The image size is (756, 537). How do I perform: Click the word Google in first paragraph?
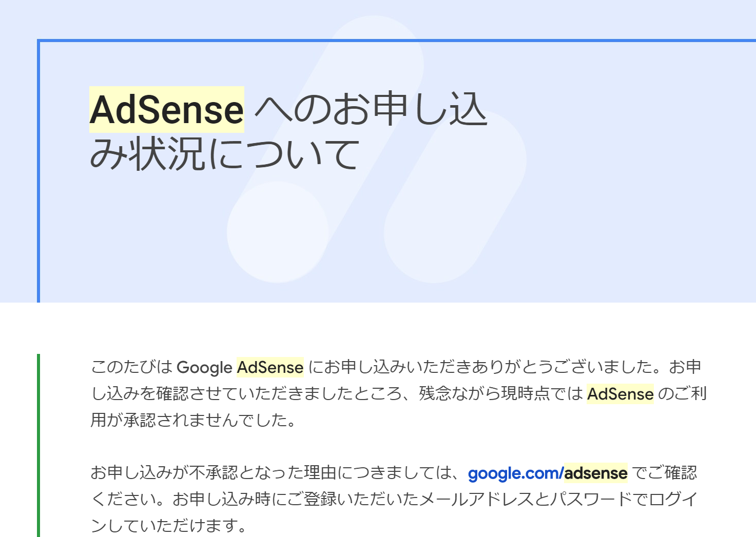tap(204, 368)
